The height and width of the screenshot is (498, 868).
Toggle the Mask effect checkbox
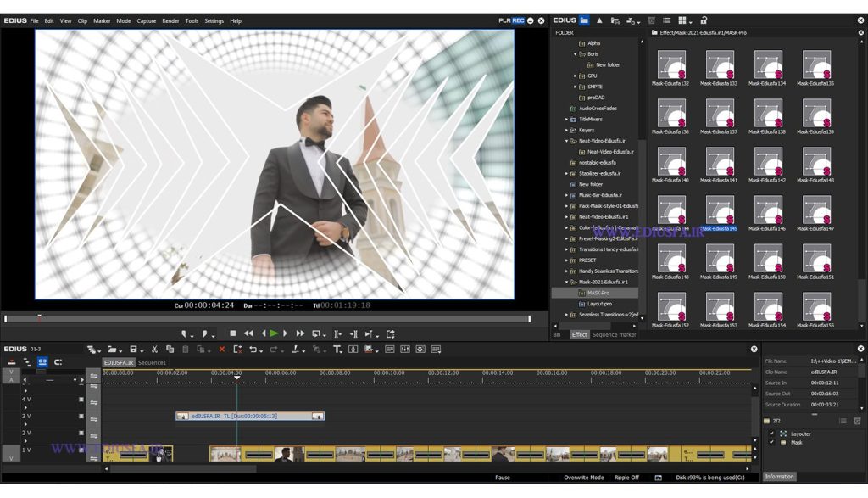click(771, 442)
